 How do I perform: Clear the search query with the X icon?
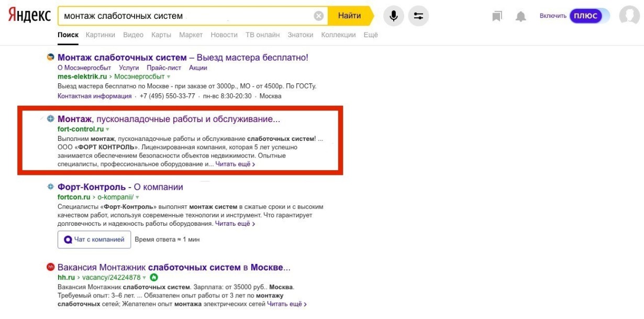click(x=318, y=16)
